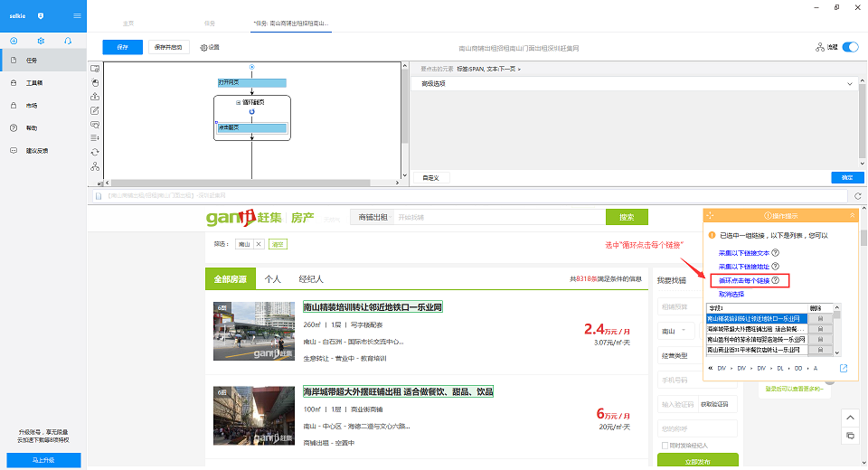
Task: Select the mouse click-element tool icon
Action: click(95, 82)
